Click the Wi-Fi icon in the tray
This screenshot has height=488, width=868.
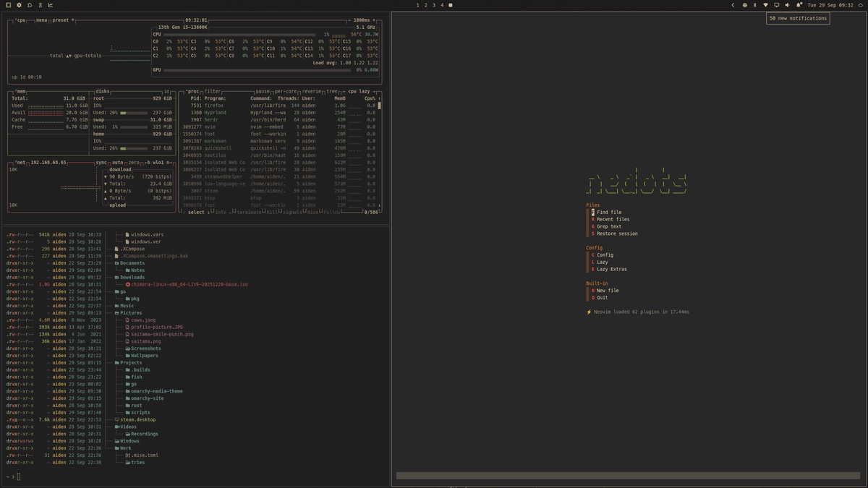pyautogui.click(x=766, y=5)
